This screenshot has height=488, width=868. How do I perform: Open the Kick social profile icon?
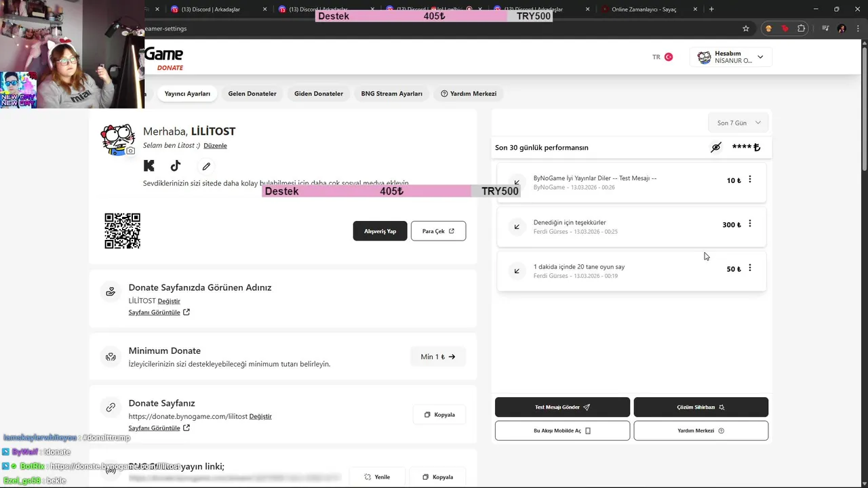(x=149, y=165)
